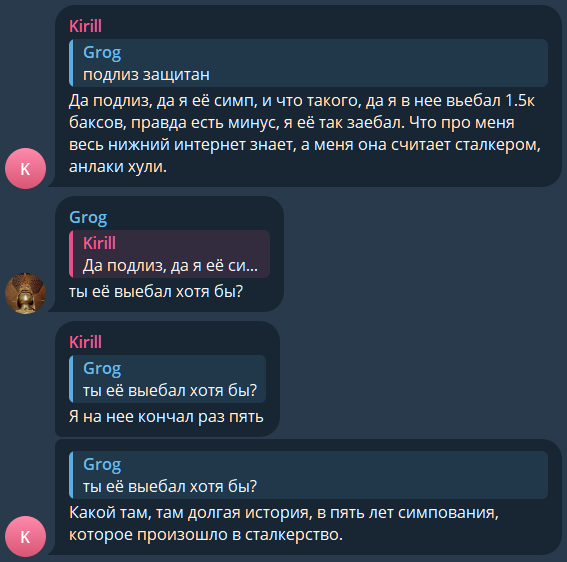Jump to quoted Kirill reply "Да подлиз, да я её си..."
Image resolution: width=567 pixels, height=562 pixels.
coord(169,254)
